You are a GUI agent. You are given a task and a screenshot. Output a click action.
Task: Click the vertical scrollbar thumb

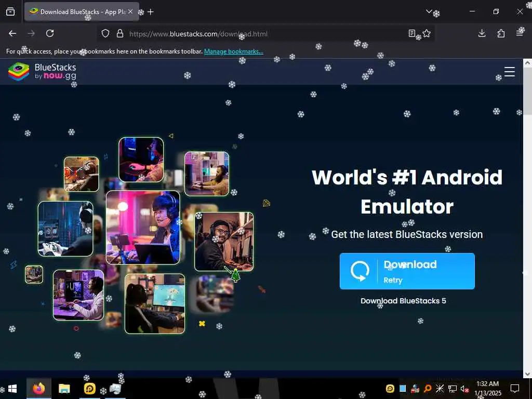527,91
